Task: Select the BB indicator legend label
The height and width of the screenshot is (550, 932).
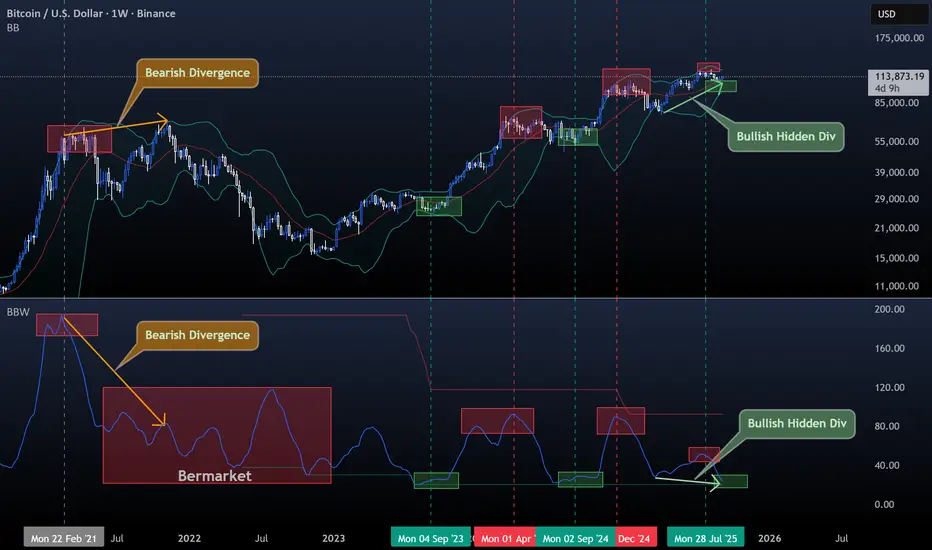Action: click(x=13, y=28)
